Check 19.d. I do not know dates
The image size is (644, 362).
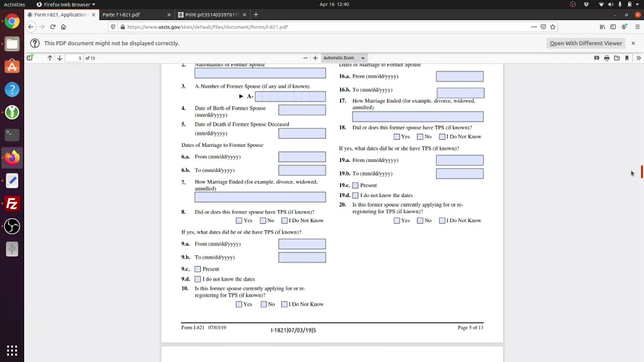355,195
